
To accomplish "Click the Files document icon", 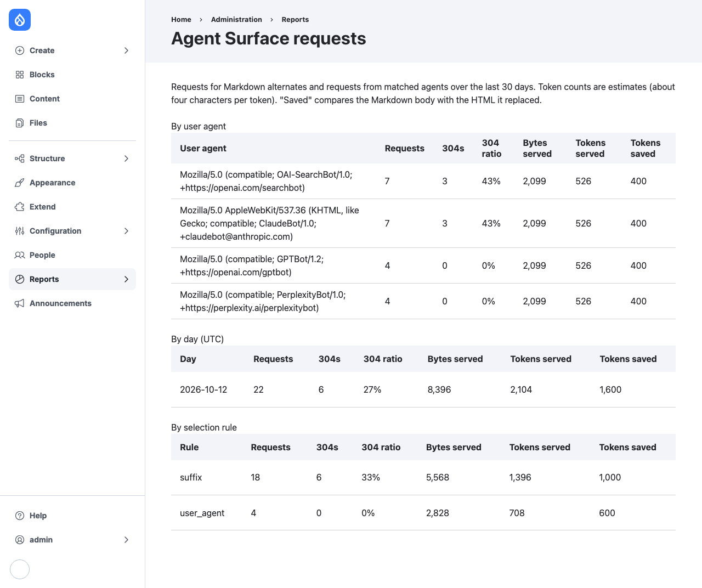I will click(20, 123).
